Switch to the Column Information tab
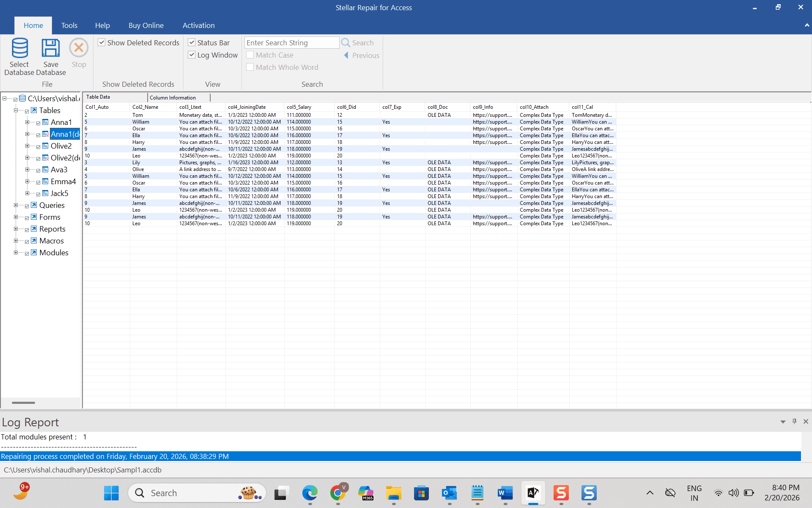This screenshot has width=812, height=508. click(173, 97)
